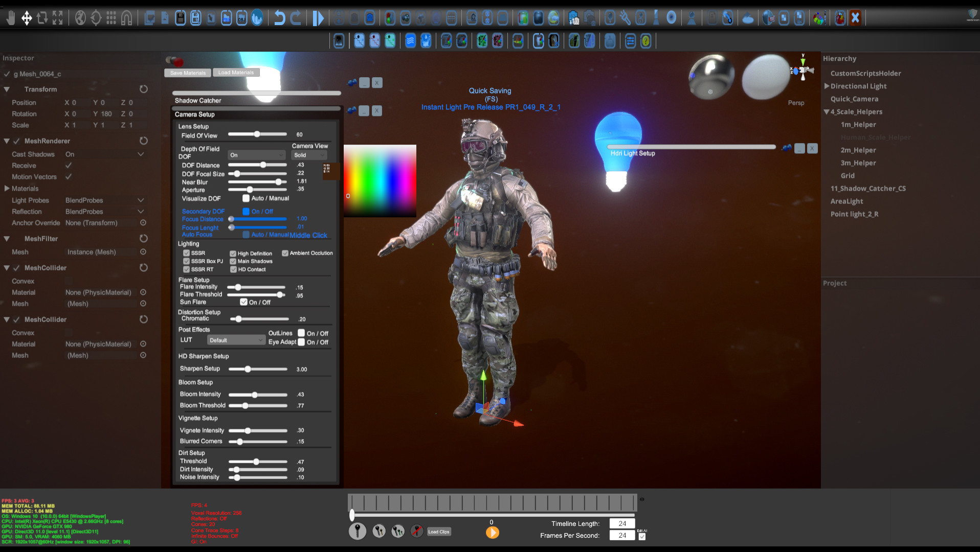The image size is (980, 552).
Task: Click the Load Clips button
Action: click(438, 532)
